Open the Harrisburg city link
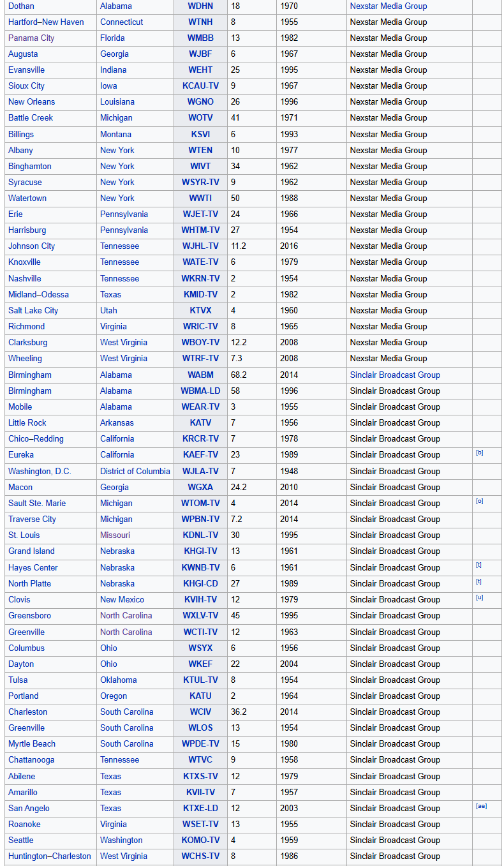Viewport: 504px width, 866px height. coord(27,230)
